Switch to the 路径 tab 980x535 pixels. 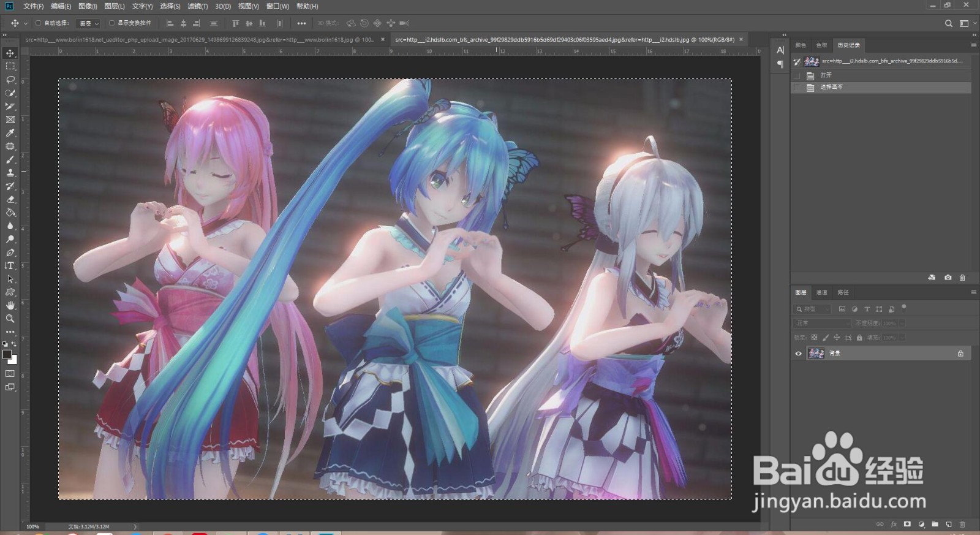[843, 292]
